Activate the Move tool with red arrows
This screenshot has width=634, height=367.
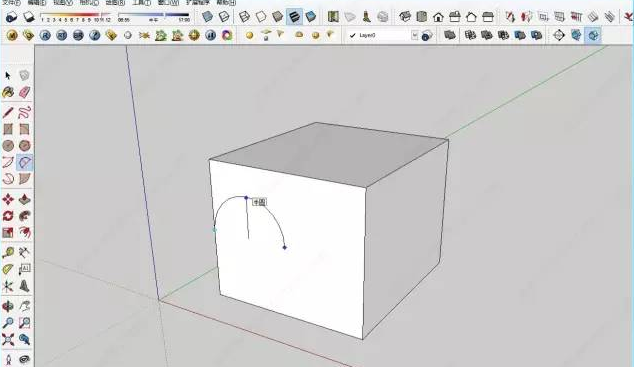pyautogui.click(x=8, y=199)
